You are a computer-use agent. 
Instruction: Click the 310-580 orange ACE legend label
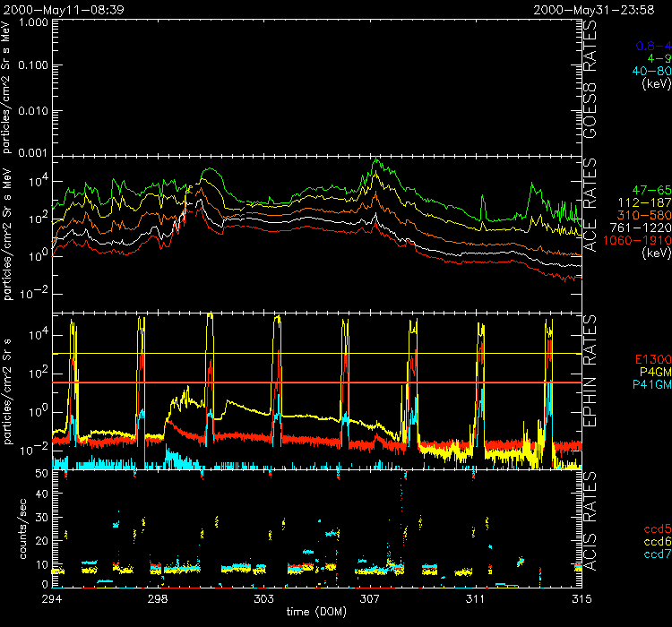point(648,216)
